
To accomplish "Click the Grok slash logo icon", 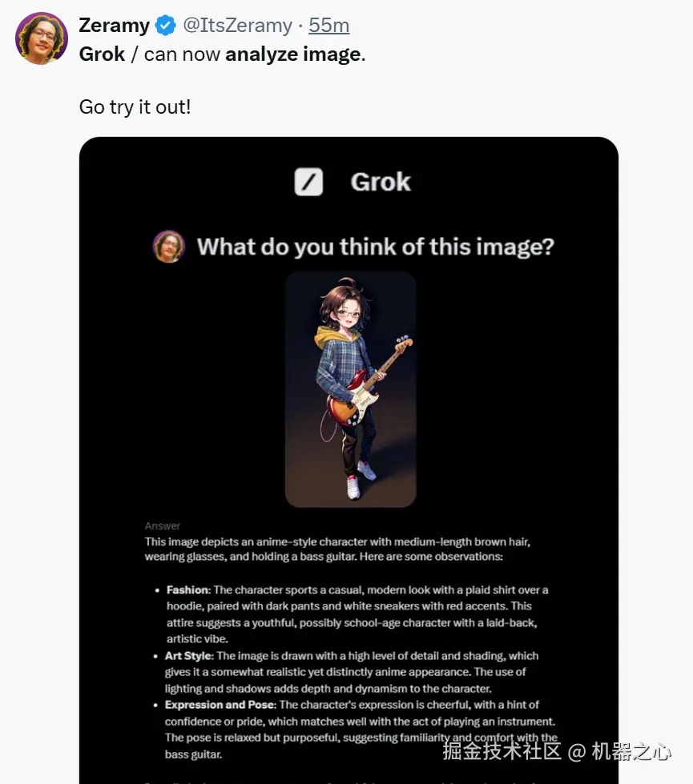I will pos(308,182).
